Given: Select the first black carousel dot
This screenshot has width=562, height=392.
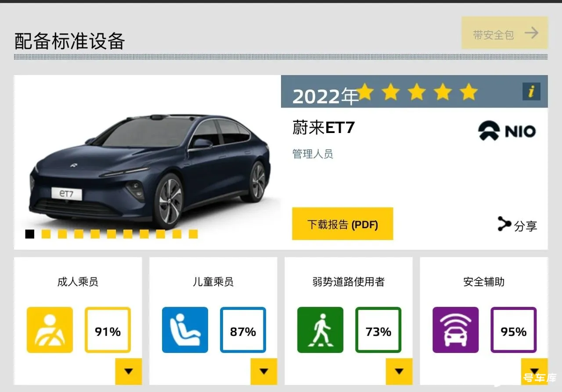Looking at the screenshot, I should click(x=30, y=234).
